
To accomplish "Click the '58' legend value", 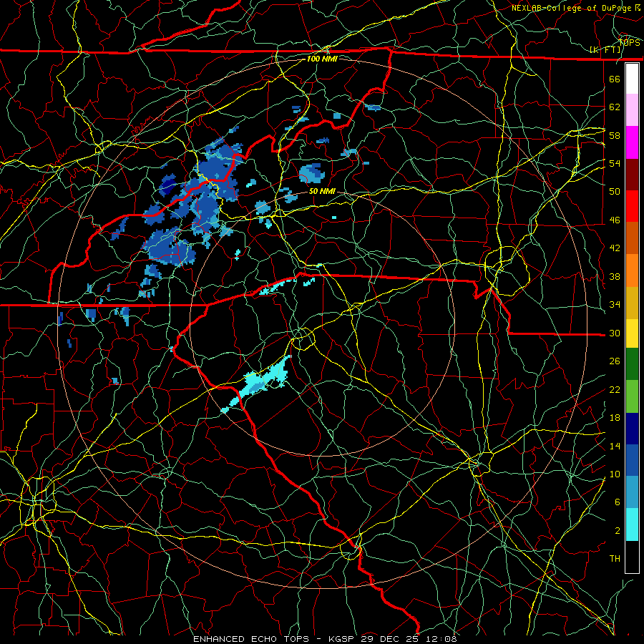I will pos(615,135).
